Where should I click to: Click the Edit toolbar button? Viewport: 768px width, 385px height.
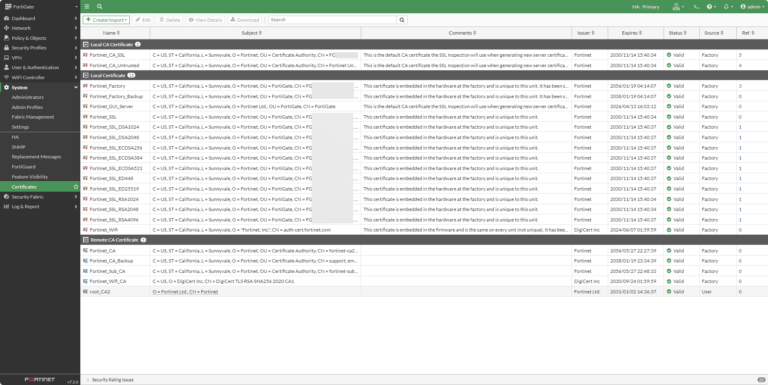tap(143, 20)
